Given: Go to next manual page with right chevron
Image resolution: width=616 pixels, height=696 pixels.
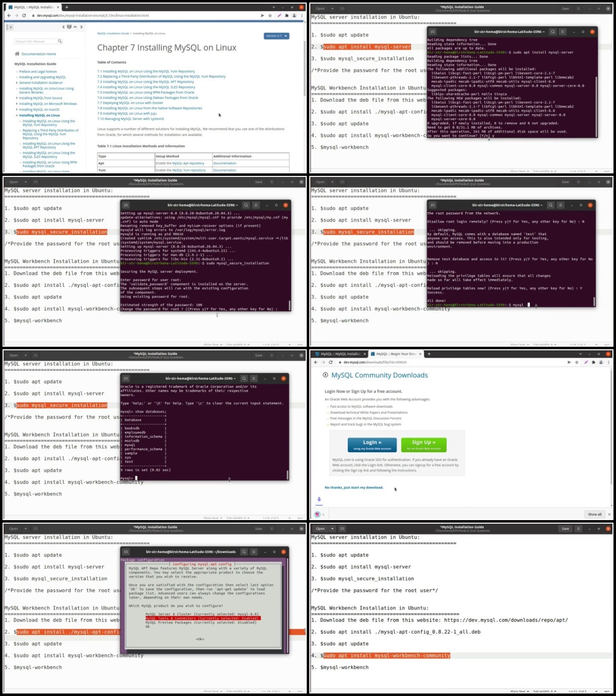Looking at the screenshot, I should [x=81, y=27].
